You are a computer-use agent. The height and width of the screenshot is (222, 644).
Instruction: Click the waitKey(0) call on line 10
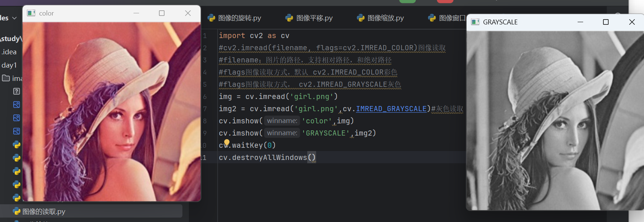(254, 145)
